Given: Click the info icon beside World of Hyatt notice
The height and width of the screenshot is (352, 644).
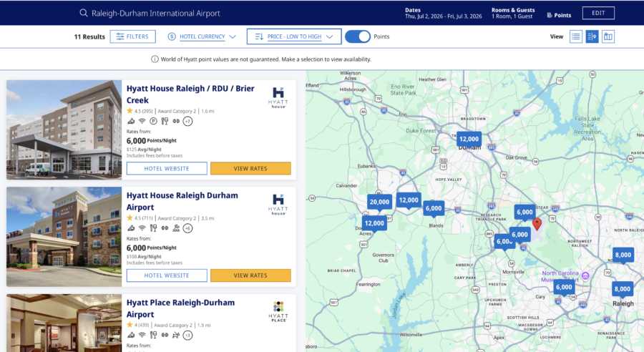Looking at the screenshot, I should (x=155, y=59).
